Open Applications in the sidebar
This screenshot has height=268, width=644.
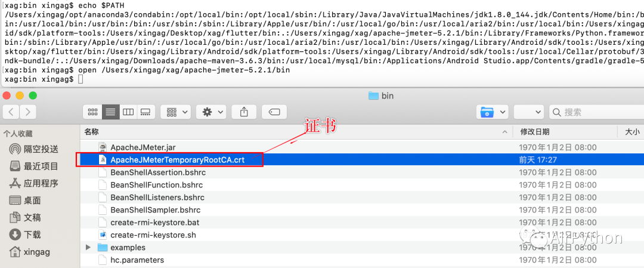point(35,183)
